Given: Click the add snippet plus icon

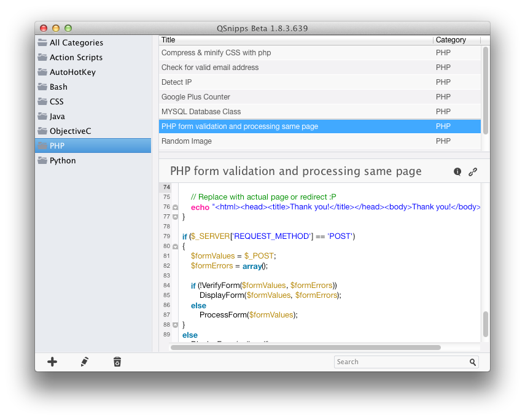Looking at the screenshot, I should point(52,362).
